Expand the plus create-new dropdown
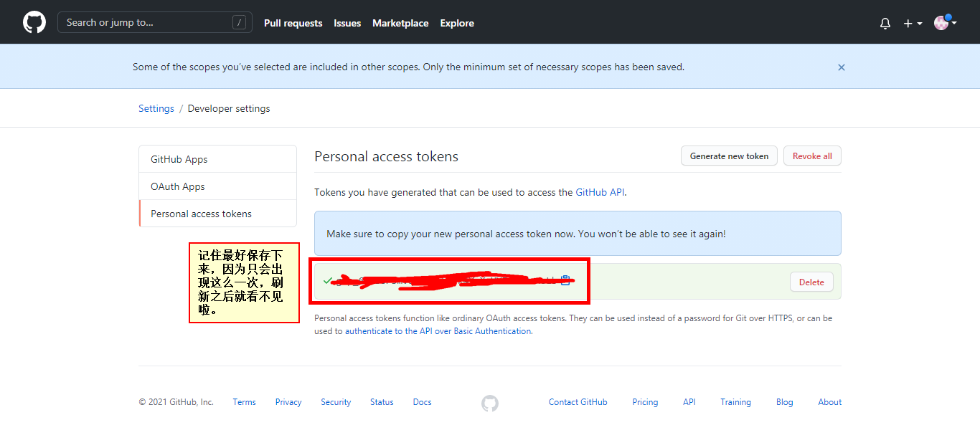 913,23
